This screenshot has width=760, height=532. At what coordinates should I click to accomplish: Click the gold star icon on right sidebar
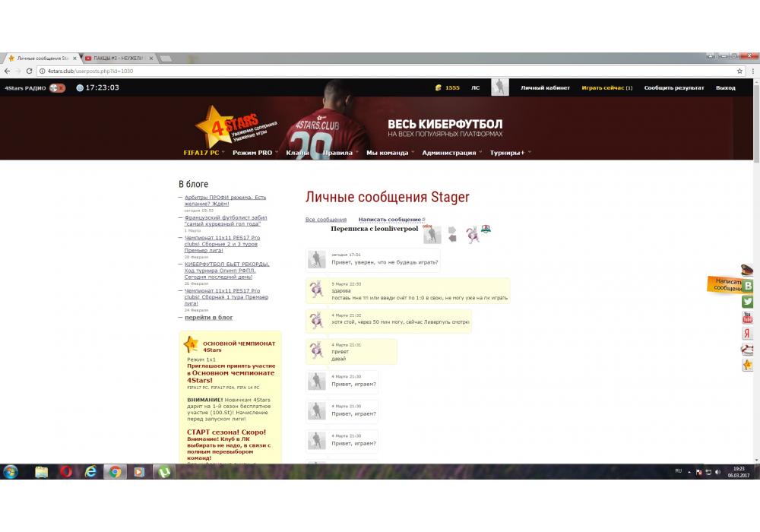747,365
